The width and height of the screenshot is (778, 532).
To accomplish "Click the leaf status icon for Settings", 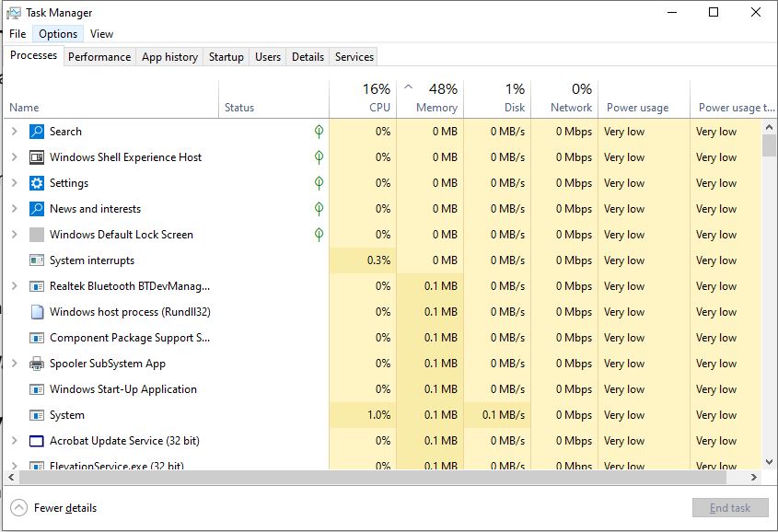I will [319, 183].
